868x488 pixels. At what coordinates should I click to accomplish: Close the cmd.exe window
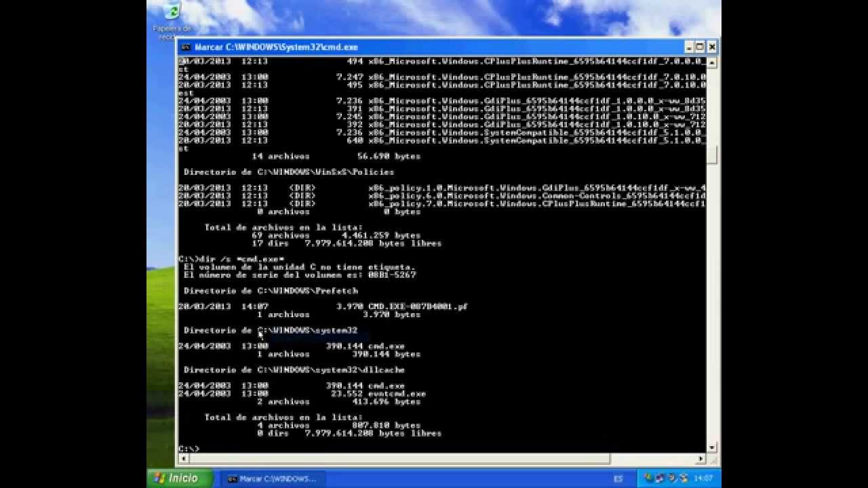[x=711, y=47]
